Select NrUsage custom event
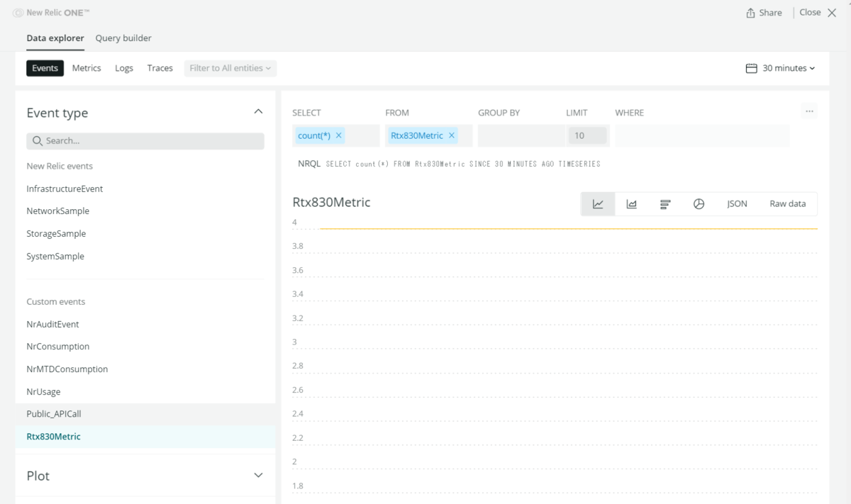The height and width of the screenshot is (504, 851). pyautogui.click(x=43, y=392)
